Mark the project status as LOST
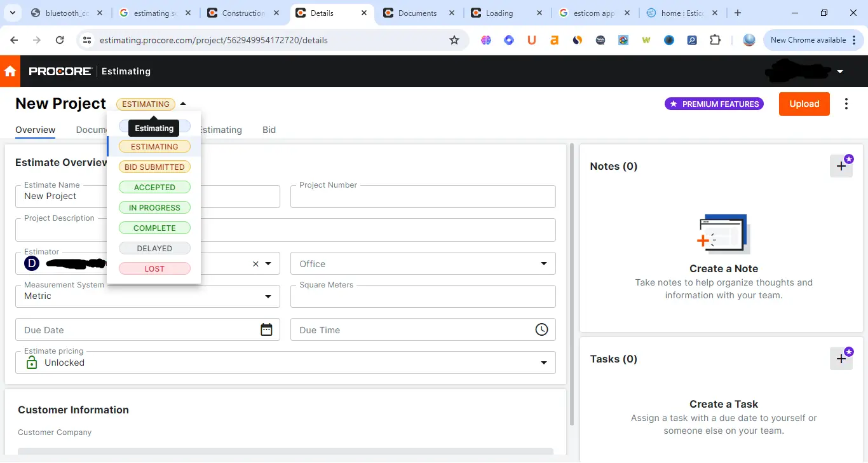 tap(154, 268)
